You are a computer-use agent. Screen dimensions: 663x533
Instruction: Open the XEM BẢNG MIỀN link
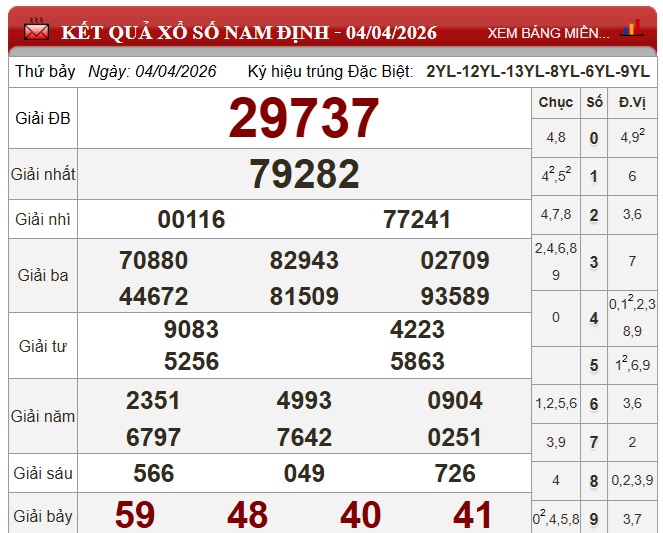tap(548, 33)
